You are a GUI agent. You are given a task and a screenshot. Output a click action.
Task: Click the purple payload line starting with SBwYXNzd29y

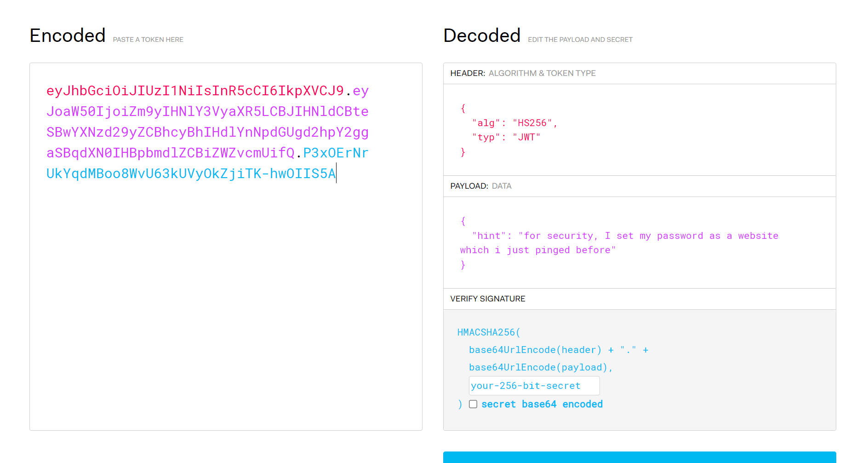[x=207, y=132]
